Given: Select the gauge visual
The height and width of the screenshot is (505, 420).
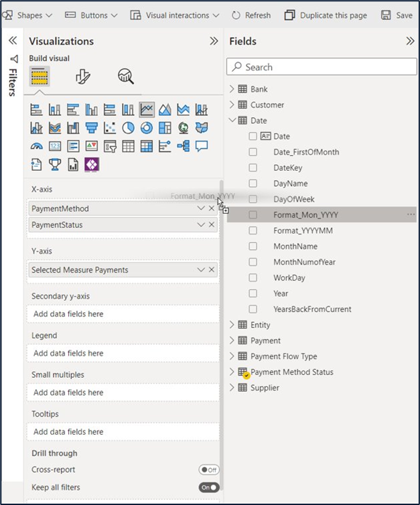Looking at the screenshot, I should pyautogui.click(x=36, y=147).
